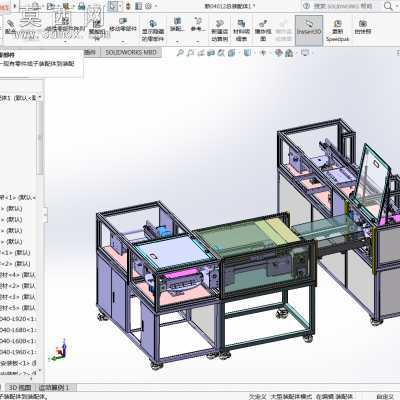
Task: Expand Assembly Features dropdown arrow
Action: click(x=177, y=42)
